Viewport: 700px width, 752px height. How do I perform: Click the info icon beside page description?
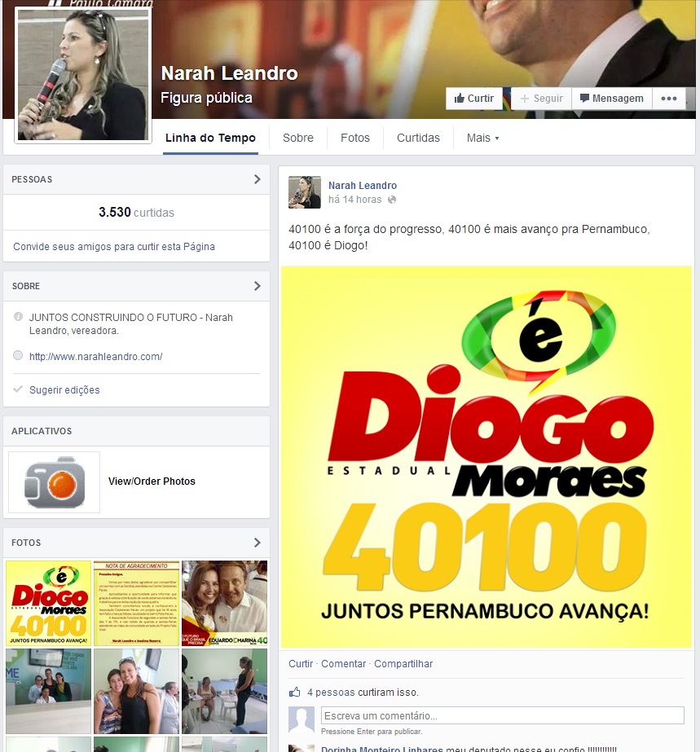(18, 317)
